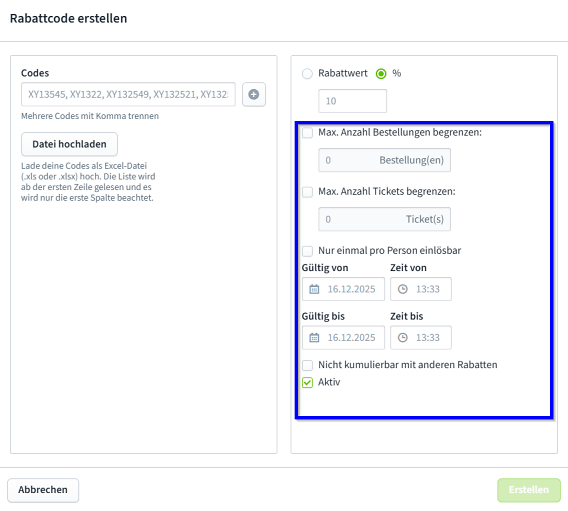Click the Bestellung(en) number field

[384, 160]
